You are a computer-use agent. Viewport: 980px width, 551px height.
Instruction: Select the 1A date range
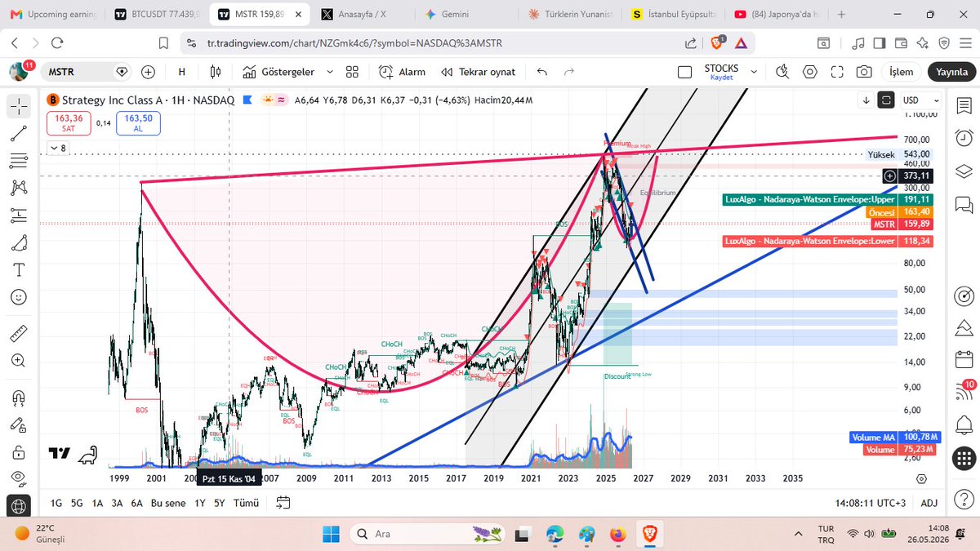tap(97, 503)
